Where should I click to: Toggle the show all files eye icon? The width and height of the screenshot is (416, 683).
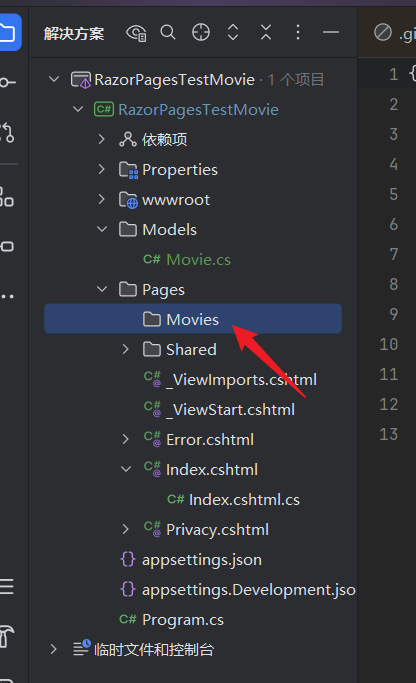136,33
